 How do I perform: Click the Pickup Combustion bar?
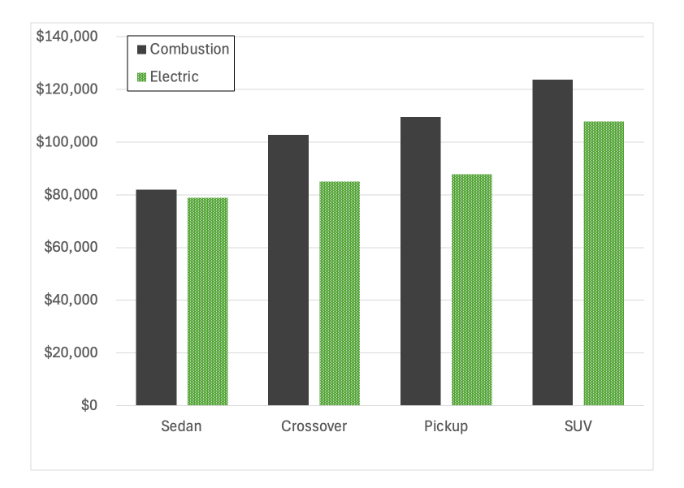(420, 261)
